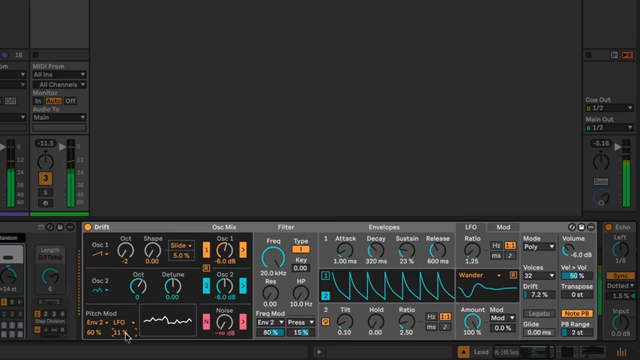Open Pitch Mod Env 2 source dropdown
Image resolution: width=640 pixels, height=360 pixels.
coord(97,322)
